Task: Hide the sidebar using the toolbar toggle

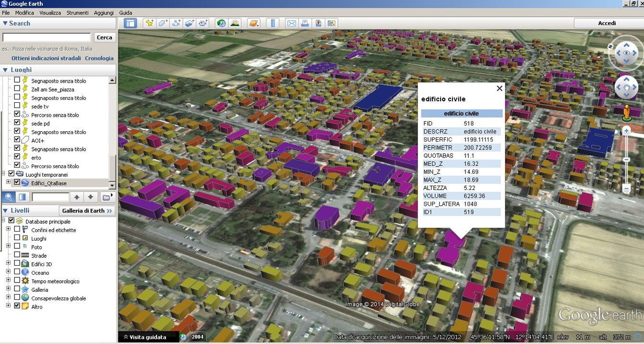Action: tap(130, 23)
